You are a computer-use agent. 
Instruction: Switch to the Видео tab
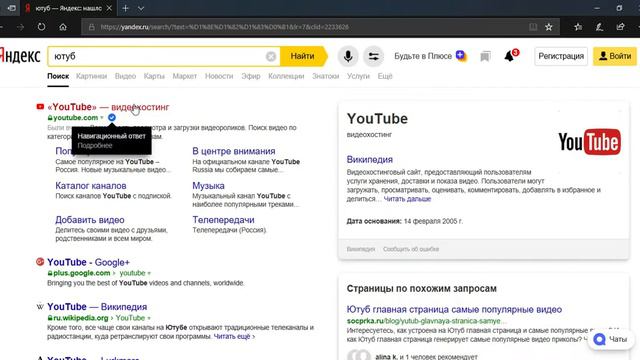pyautogui.click(x=125, y=76)
